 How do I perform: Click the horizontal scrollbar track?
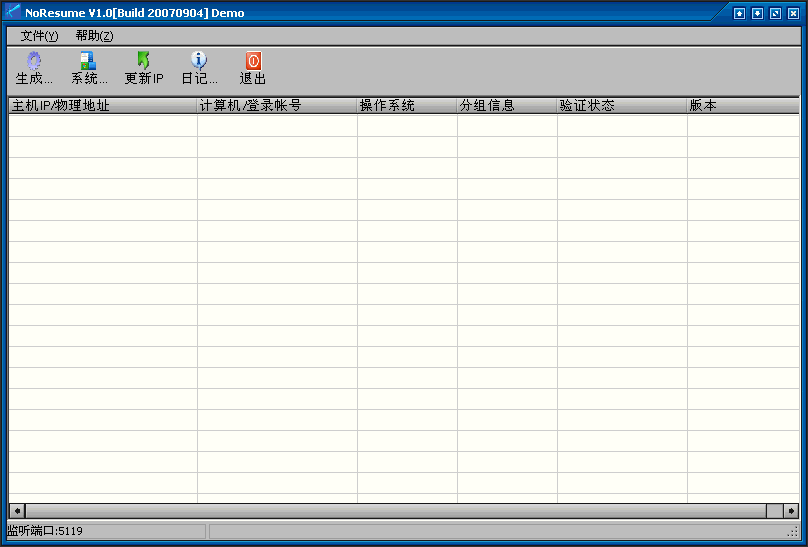[x=400, y=511]
